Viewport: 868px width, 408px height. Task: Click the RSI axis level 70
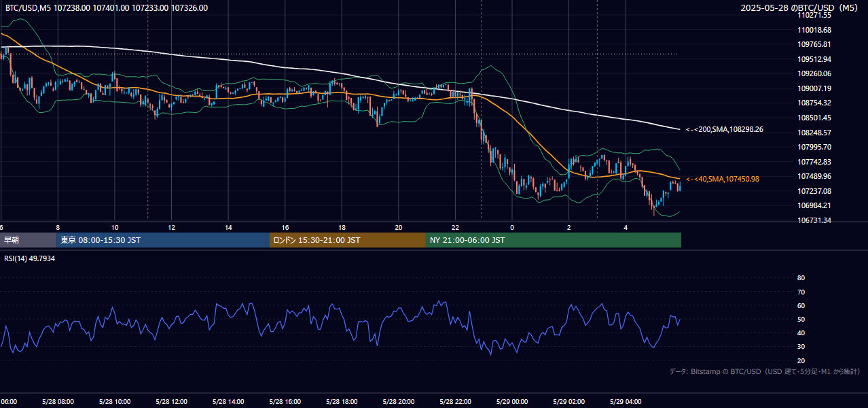(801, 292)
